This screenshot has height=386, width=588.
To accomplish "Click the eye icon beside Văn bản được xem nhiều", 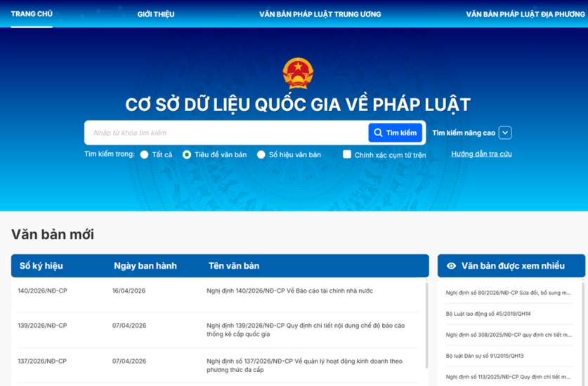I will click(451, 266).
